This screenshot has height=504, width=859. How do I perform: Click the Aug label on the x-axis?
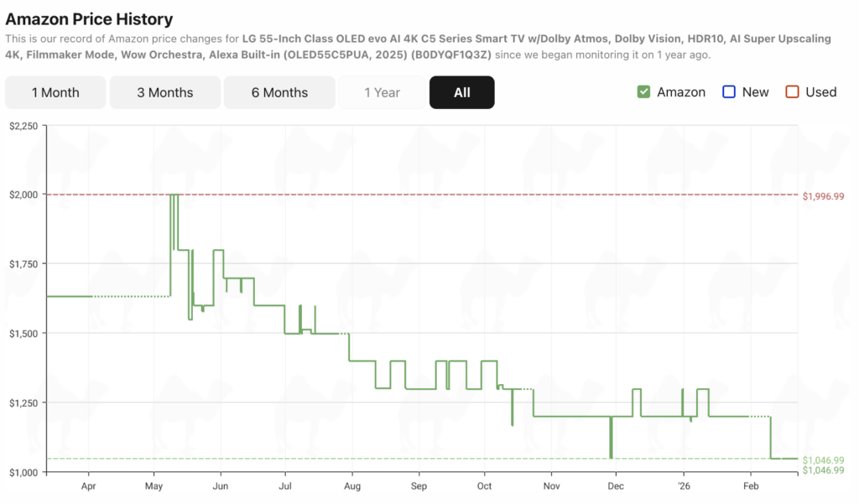pyautogui.click(x=352, y=486)
